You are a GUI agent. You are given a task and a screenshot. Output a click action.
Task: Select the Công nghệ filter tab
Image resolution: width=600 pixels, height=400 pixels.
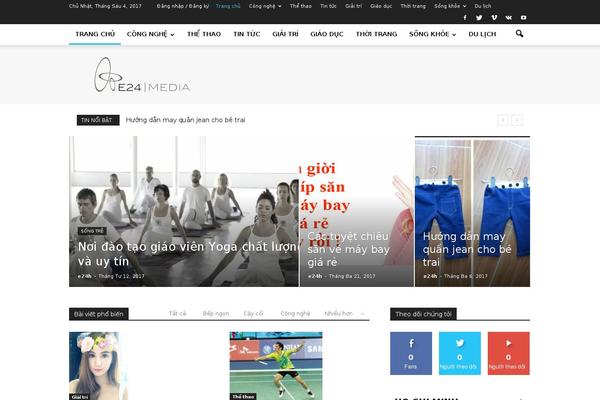click(295, 313)
